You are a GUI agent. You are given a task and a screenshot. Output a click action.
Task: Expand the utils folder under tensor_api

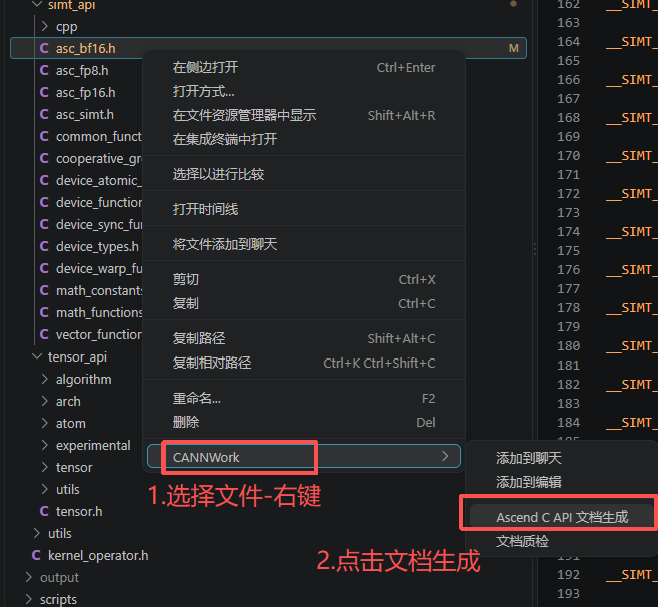point(44,489)
